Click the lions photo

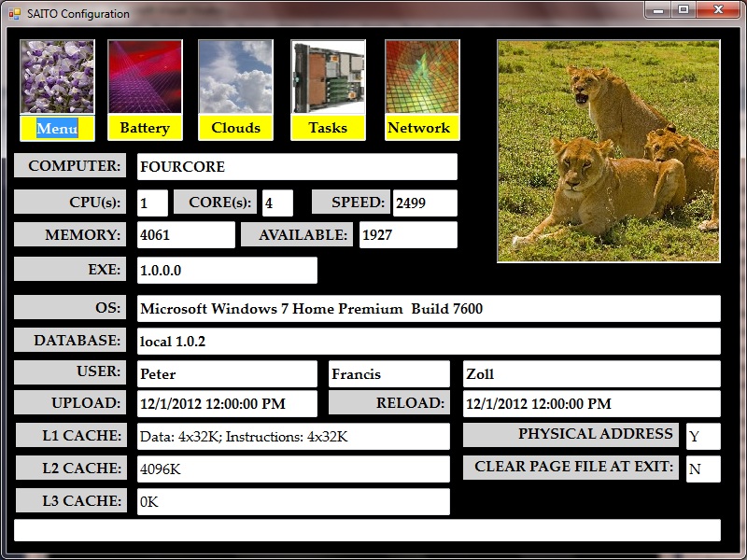608,150
